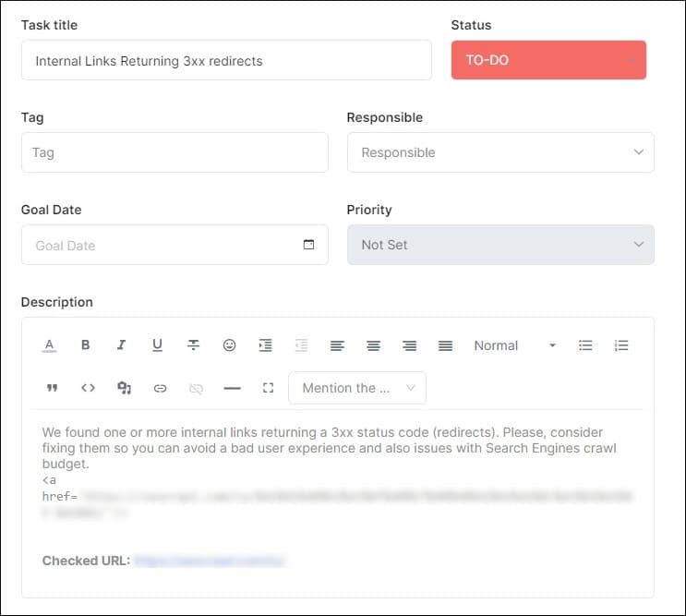Image resolution: width=686 pixels, height=616 pixels.
Task: Insert a link with the chain icon
Action: [x=160, y=388]
